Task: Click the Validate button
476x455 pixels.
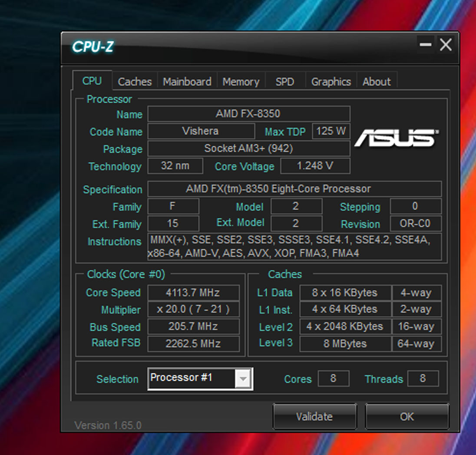Action: pyautogui.click(x=314, y=416)
